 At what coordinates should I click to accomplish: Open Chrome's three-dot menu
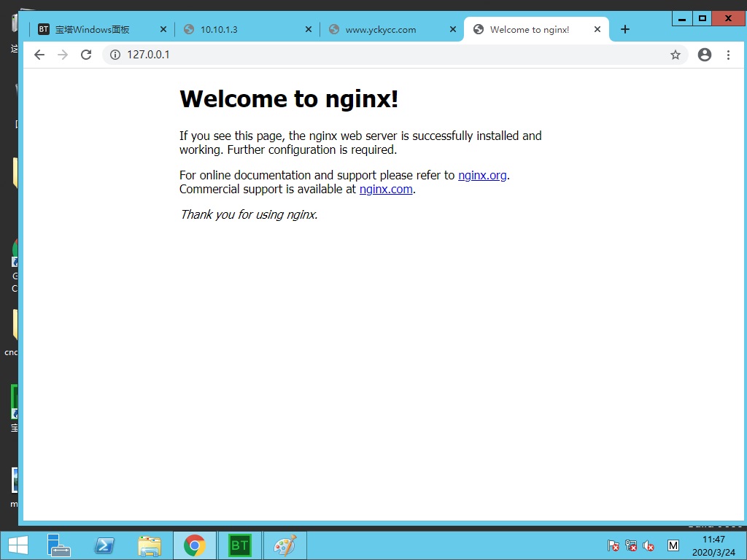click(728, 55)
